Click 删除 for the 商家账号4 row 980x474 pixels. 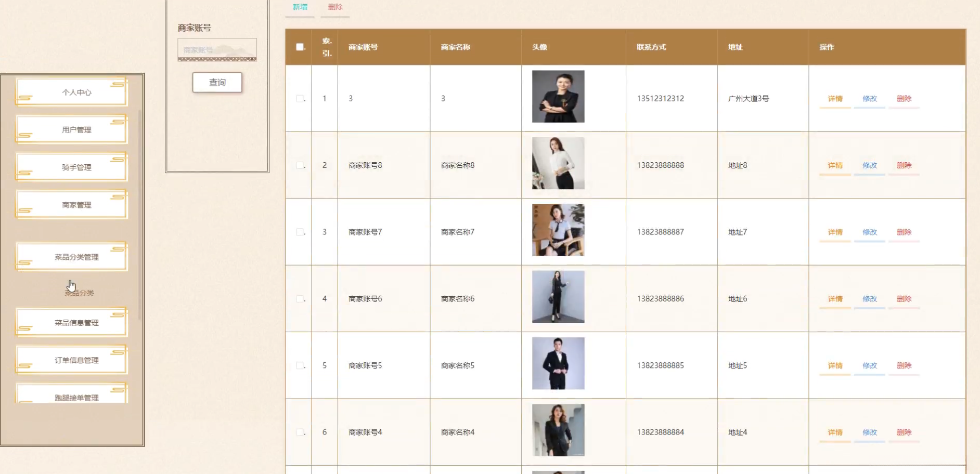pyautogui.click(x=904, y=432)
